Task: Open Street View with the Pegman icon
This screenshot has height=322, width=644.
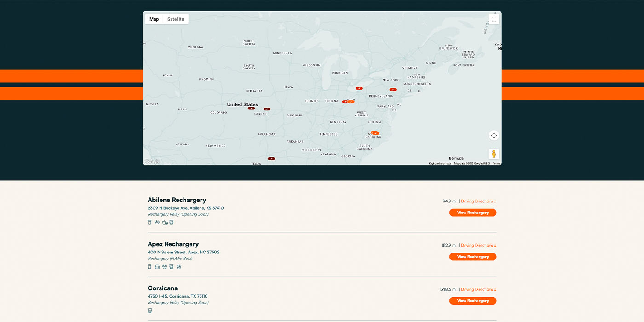Action: 494,153
